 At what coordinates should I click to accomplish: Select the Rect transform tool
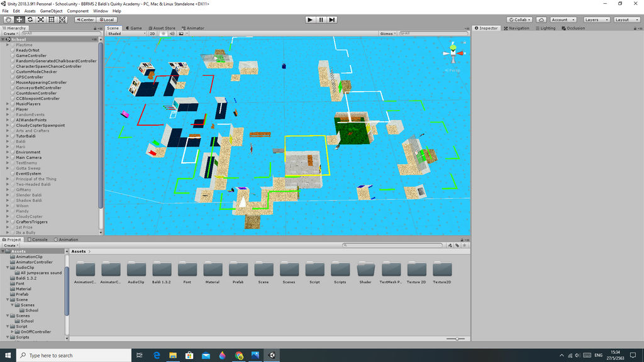tap(52, 19)
